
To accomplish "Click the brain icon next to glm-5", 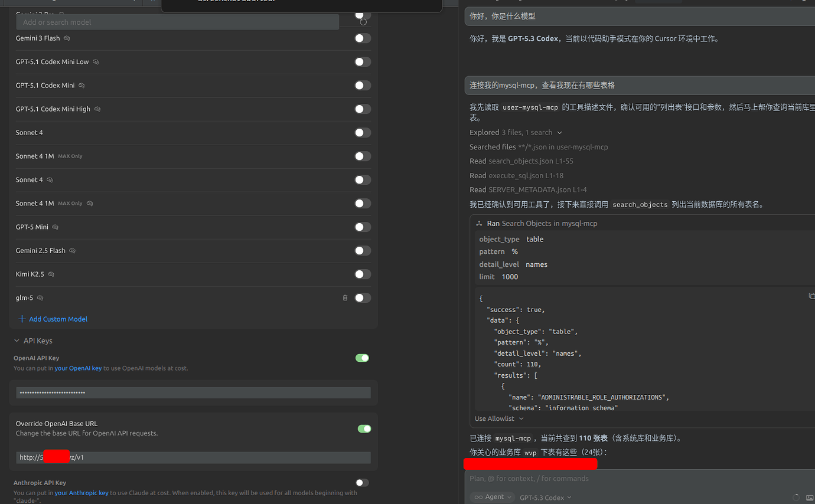I will [40, 298].
